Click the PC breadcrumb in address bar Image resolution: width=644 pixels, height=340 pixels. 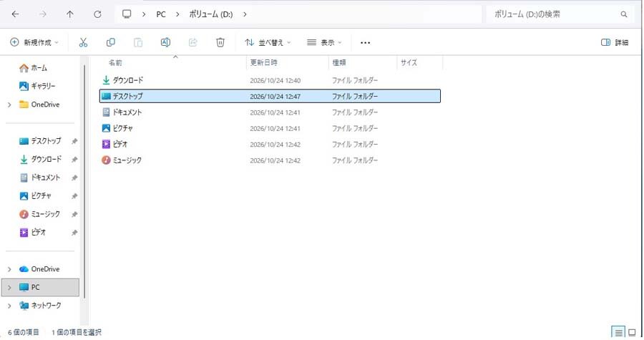161,14
